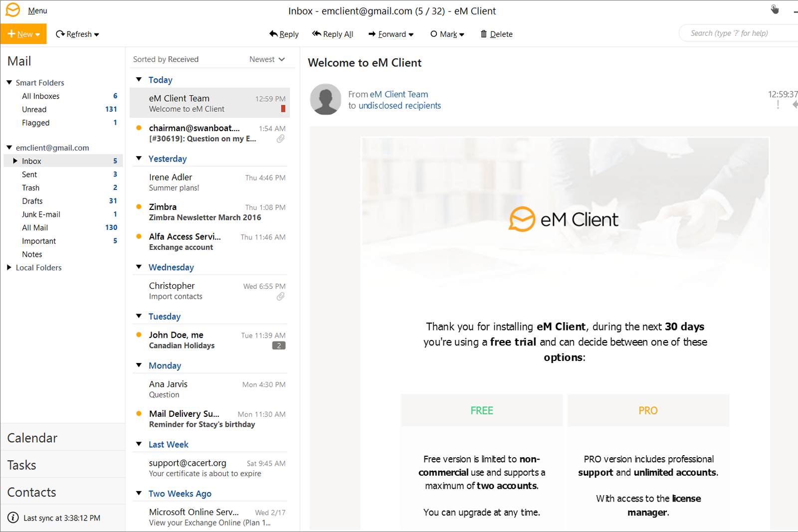
Task: Click the PRO option header
Action: pos(648,410)
